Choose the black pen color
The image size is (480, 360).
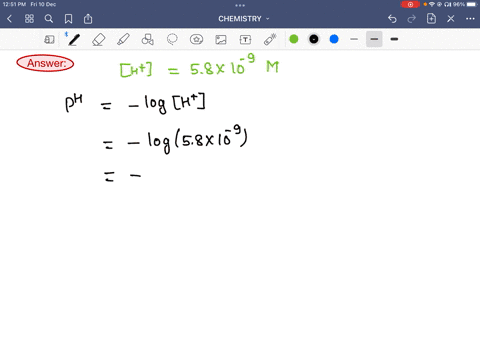(x=314, y=39)
